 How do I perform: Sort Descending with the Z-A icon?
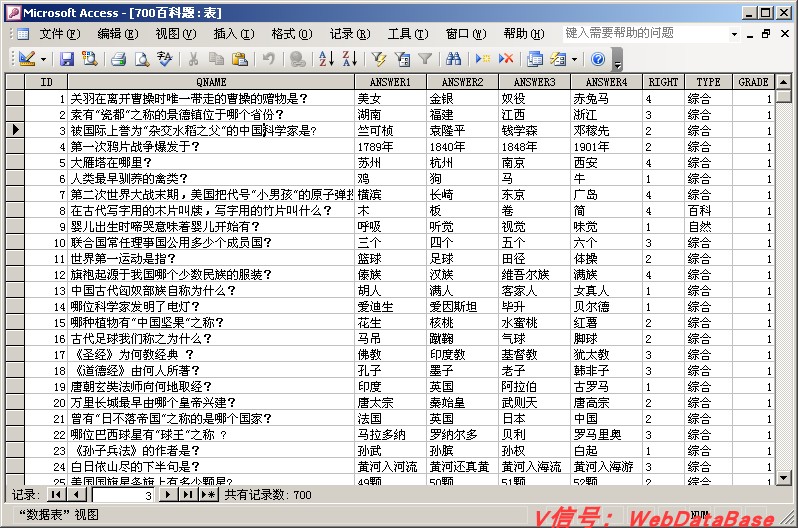point(350,59)
